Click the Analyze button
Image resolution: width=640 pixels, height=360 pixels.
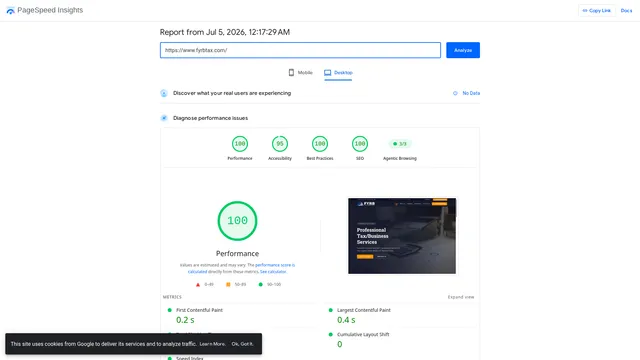click(x=462, y=50)
